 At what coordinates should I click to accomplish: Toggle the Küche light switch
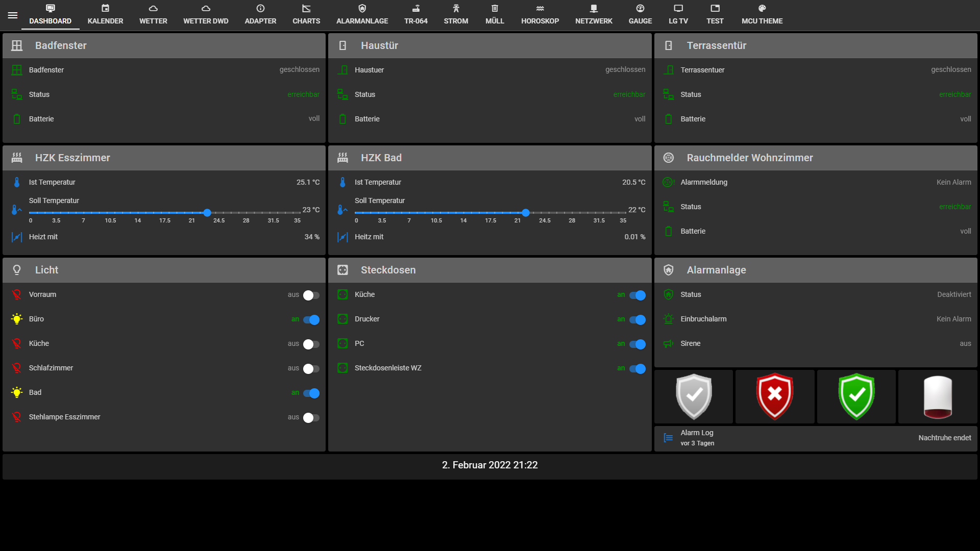(311, 344)
